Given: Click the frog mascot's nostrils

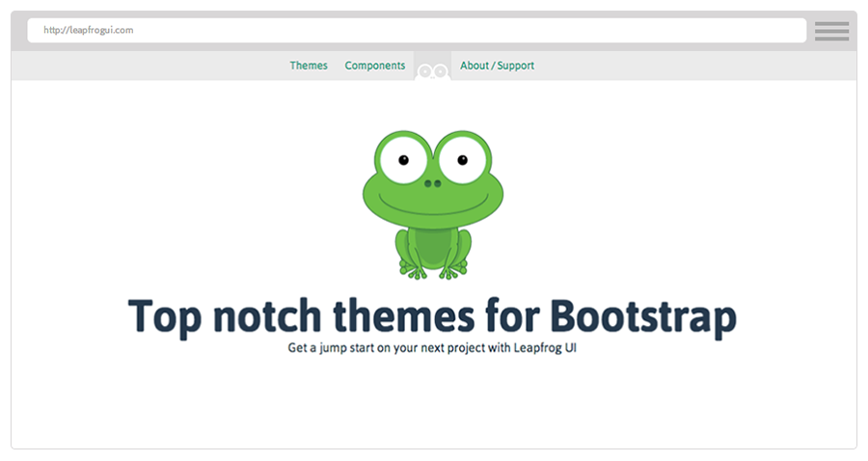Looking at the screenshot, I should pyautogui.click(x=433, y=182).
